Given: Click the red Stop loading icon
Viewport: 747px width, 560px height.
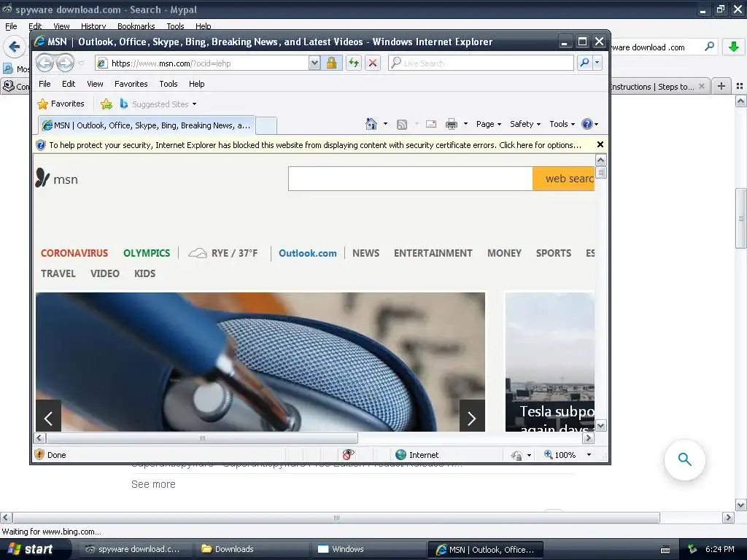Looking at the screenshot, I should [x=373, y=63].
